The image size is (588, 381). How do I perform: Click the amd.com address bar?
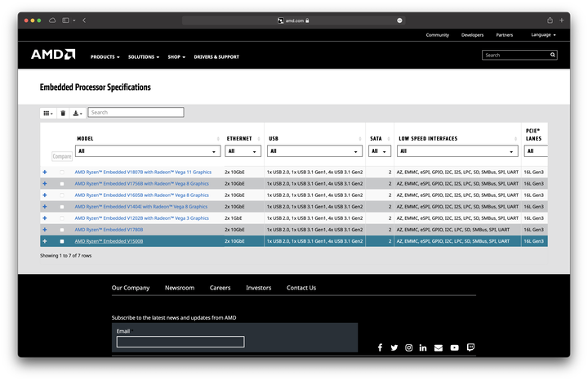[x=293, y=20]
